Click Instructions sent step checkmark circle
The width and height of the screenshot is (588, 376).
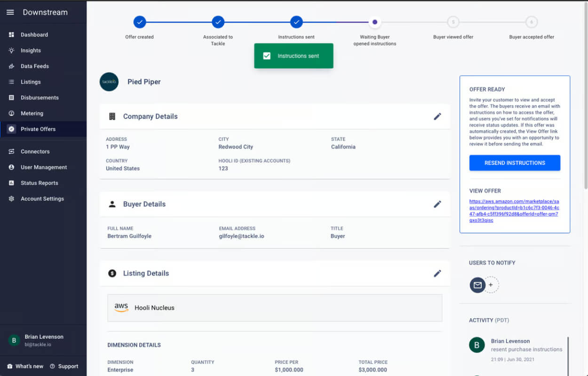(x=296, y=22)
